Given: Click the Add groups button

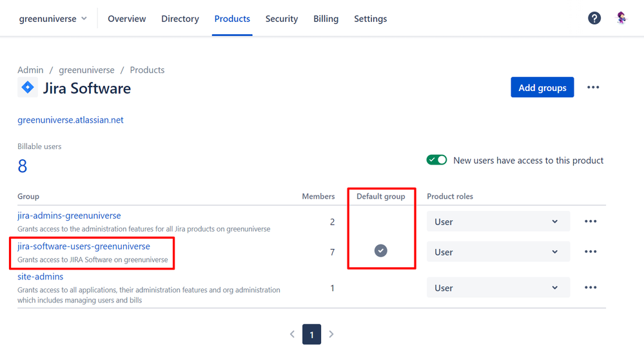Looking at the screenshot, I should point(542,87).
